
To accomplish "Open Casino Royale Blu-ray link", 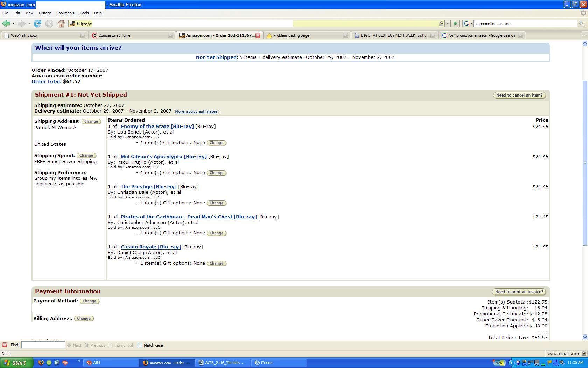I will click(x=151, y=247).
